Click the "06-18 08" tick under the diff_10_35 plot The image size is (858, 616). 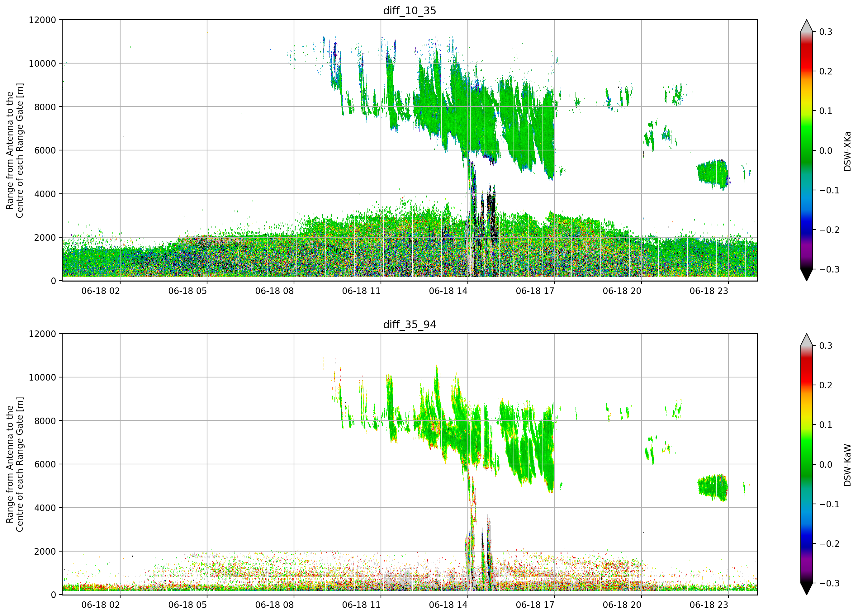tap(274, 291)
